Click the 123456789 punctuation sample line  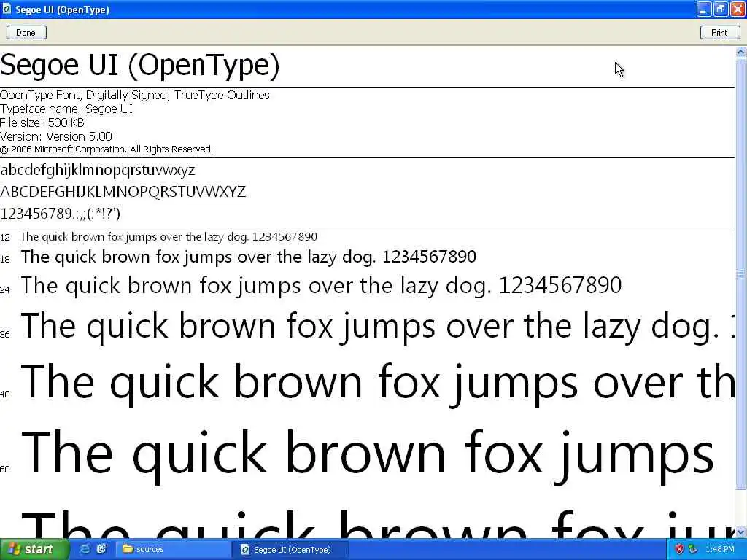click(61, 214)
